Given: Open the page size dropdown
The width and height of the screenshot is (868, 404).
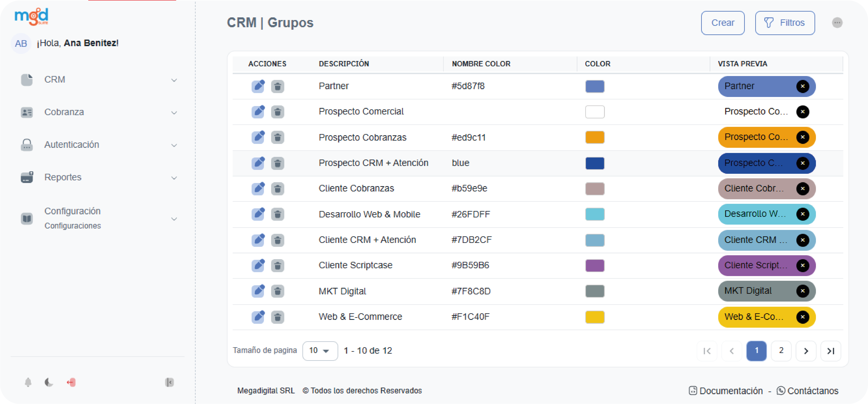Looking at the screenshot, I should click(x=320, y=351).
